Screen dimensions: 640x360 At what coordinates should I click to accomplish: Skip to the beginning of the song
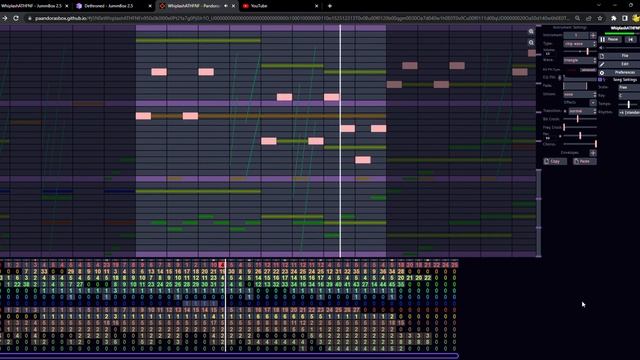[x=631, y=39]
